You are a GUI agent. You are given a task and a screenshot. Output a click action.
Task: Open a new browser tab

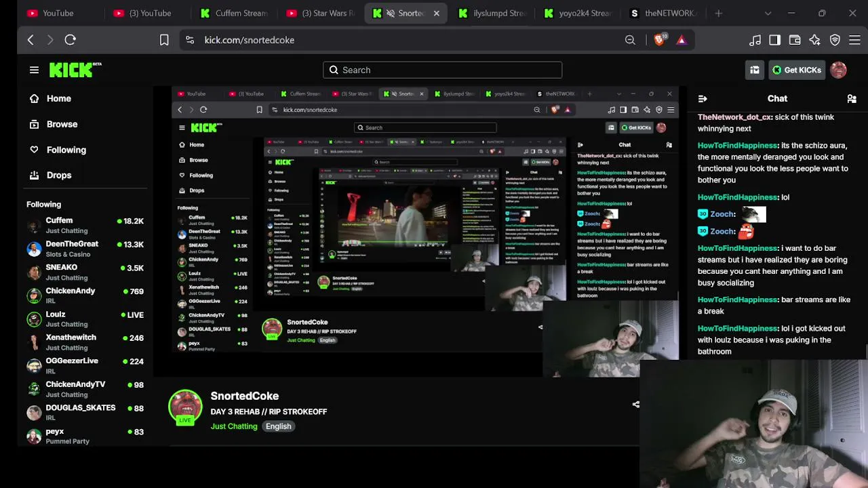point(718,13)
